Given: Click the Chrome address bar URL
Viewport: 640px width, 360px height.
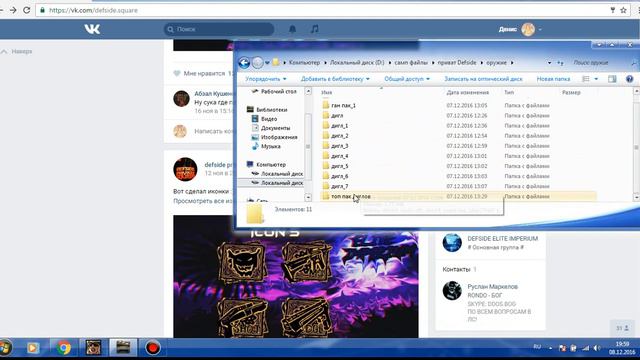Looking at the screenshot, I should coord(93,11).
